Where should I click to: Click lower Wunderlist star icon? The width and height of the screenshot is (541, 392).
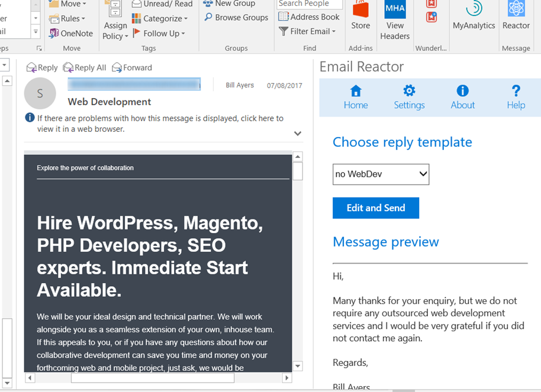click(x=431, y=17)
